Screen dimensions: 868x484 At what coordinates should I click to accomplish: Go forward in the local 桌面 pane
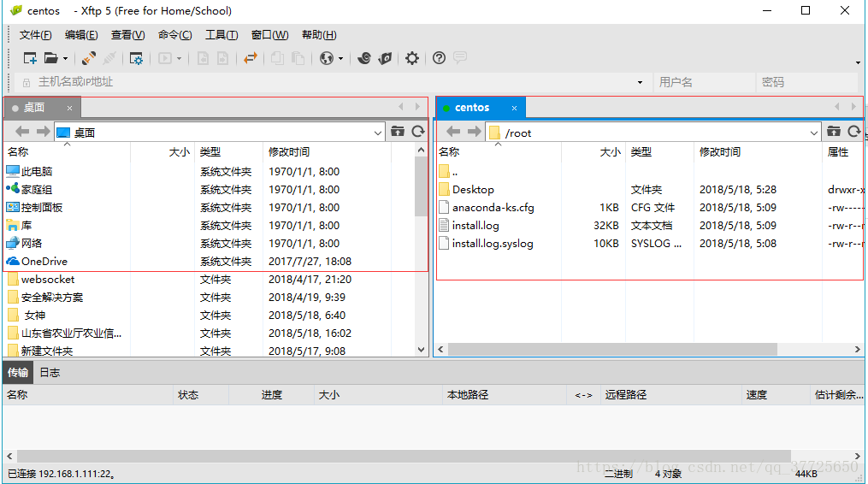[43, 131]
